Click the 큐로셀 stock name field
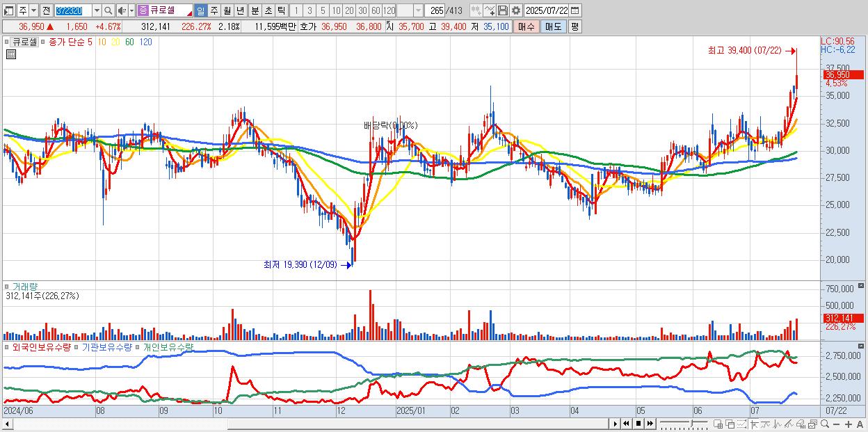868x432 pixels. point(165,10)
